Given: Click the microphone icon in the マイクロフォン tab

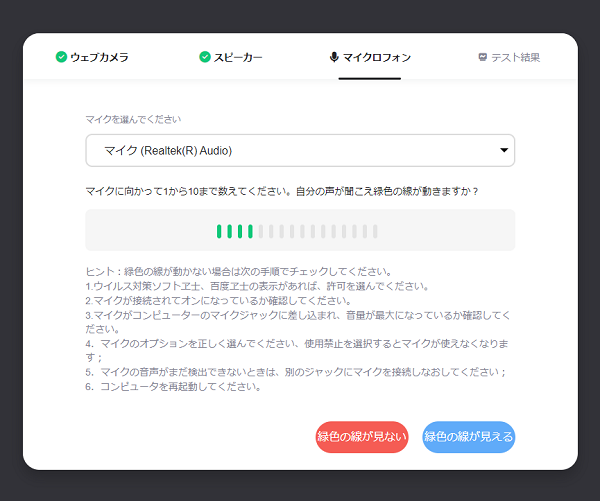Looking at the screenshot, I should (x=334, y=57).
